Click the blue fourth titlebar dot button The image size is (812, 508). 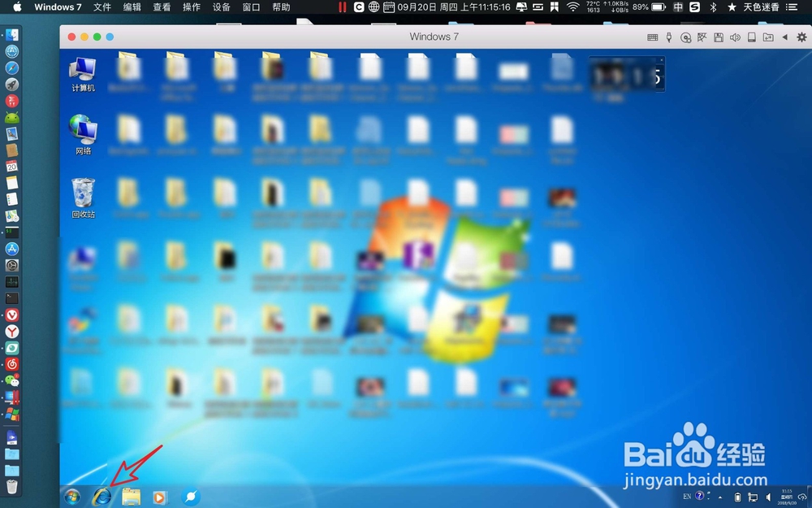(x=110, y=37)
